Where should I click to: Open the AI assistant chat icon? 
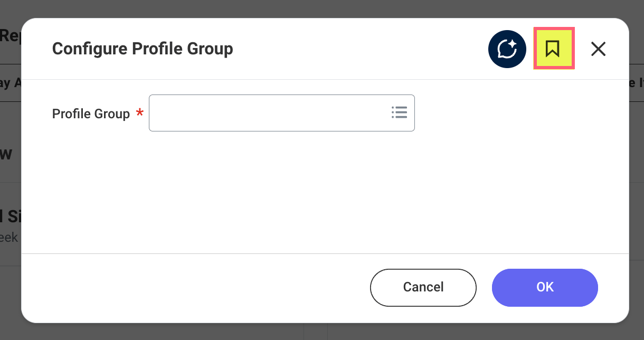point(507,49)
